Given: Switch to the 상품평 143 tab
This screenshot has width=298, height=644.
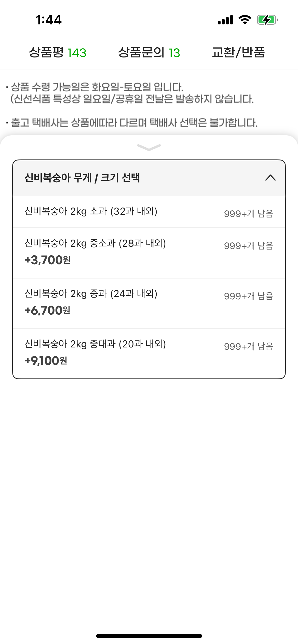Looking at the screenshot, I should [x=58, y=53].
